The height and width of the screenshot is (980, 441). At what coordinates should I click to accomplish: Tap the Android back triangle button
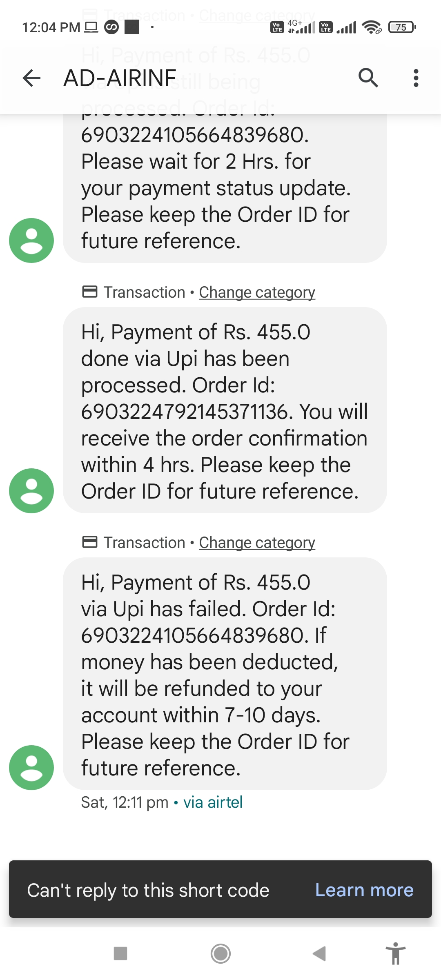click(319, 953)
